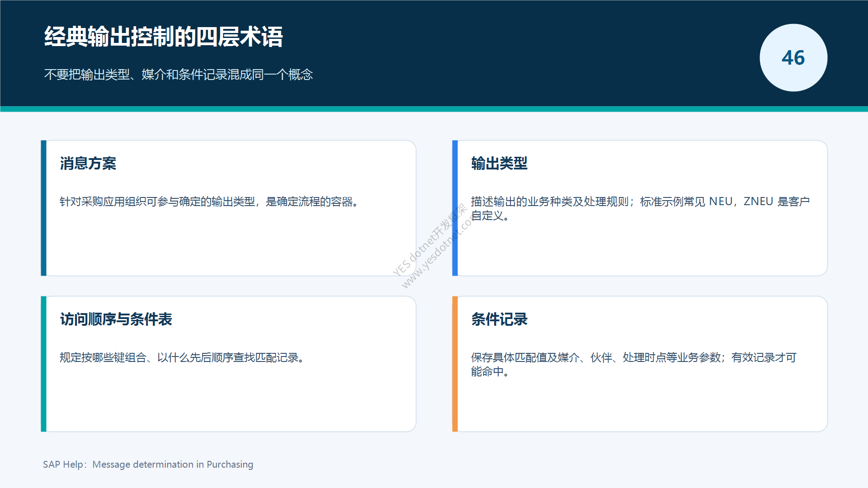Select the 条件记录 card heading
Viewport: 868px width, 488px height.
499,319
